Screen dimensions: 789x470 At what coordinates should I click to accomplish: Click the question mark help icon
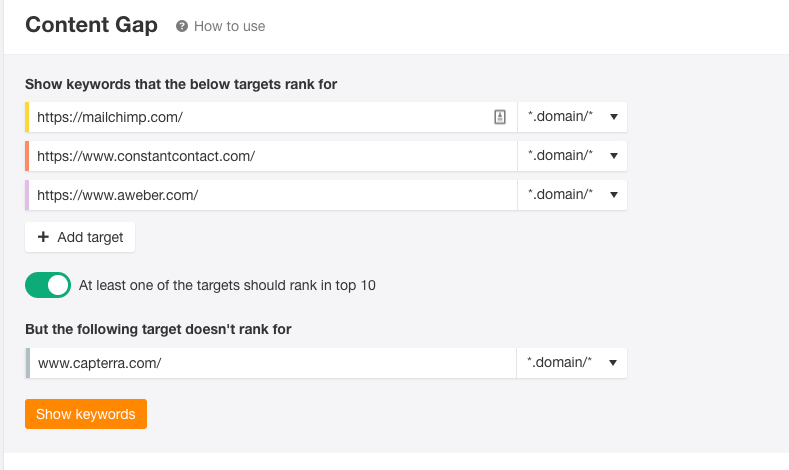(x=182, y=26)
